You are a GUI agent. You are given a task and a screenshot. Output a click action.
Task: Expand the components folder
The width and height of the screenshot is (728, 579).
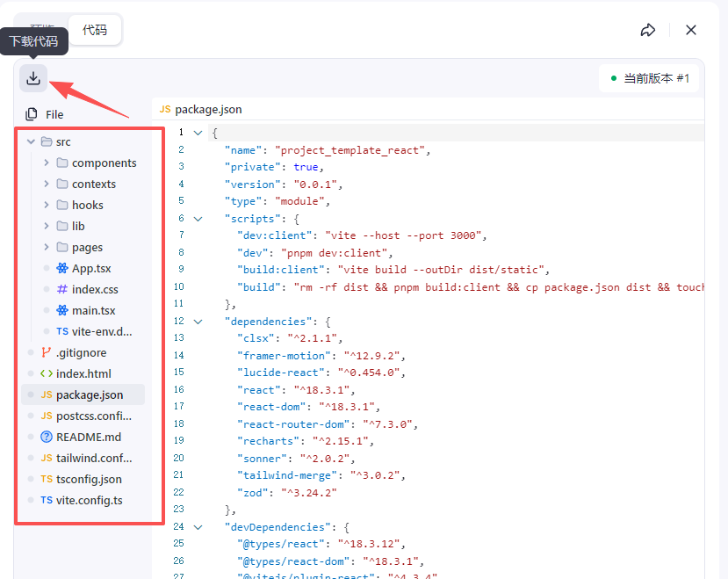coord(47,163)
